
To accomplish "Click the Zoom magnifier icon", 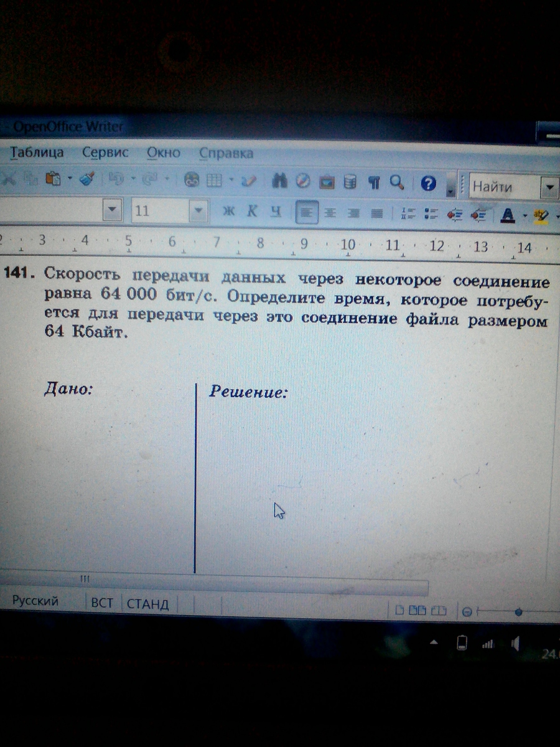I will [396, 182].
